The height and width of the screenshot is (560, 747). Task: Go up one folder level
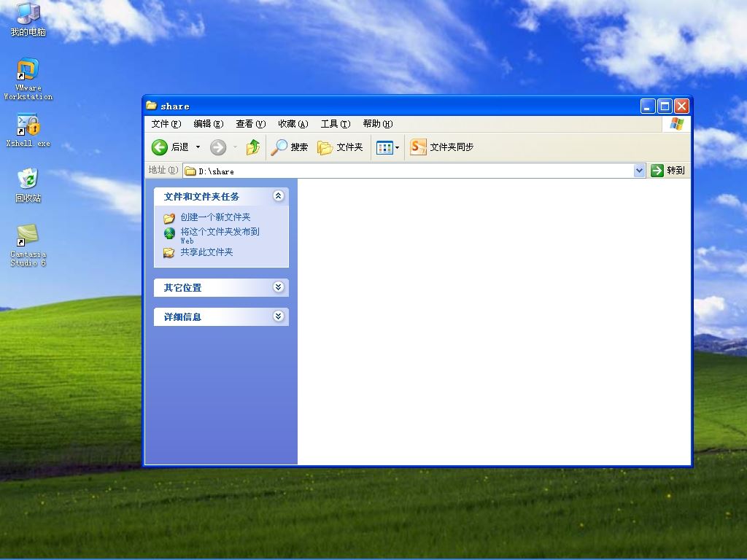click(x=253, y=147)
